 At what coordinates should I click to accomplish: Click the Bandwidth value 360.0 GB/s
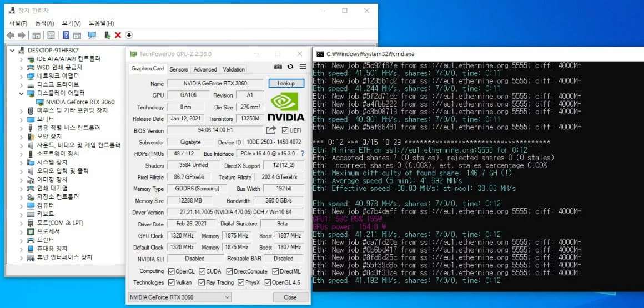[x=279, y=201]
